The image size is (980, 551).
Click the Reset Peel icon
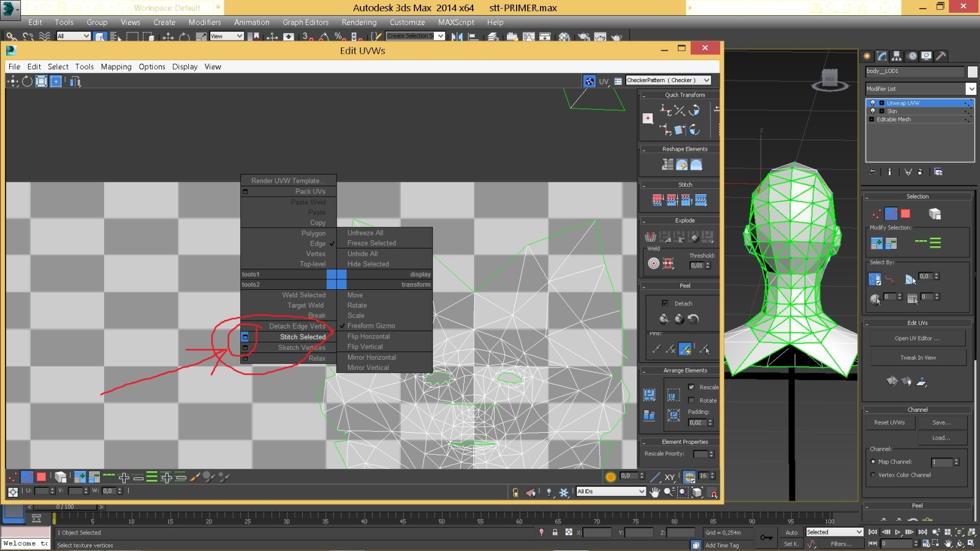point(693,318)
